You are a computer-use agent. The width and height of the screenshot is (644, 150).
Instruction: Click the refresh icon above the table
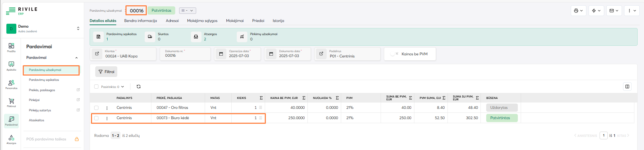pos(139,87)
